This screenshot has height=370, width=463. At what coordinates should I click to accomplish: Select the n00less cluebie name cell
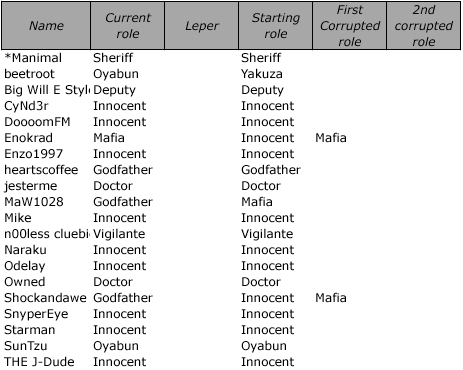47,234
